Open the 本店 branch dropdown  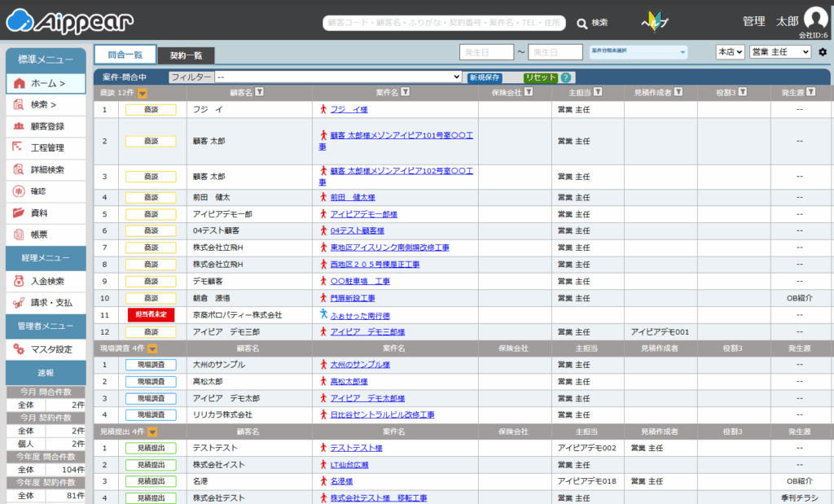click(x=730, y=52)
